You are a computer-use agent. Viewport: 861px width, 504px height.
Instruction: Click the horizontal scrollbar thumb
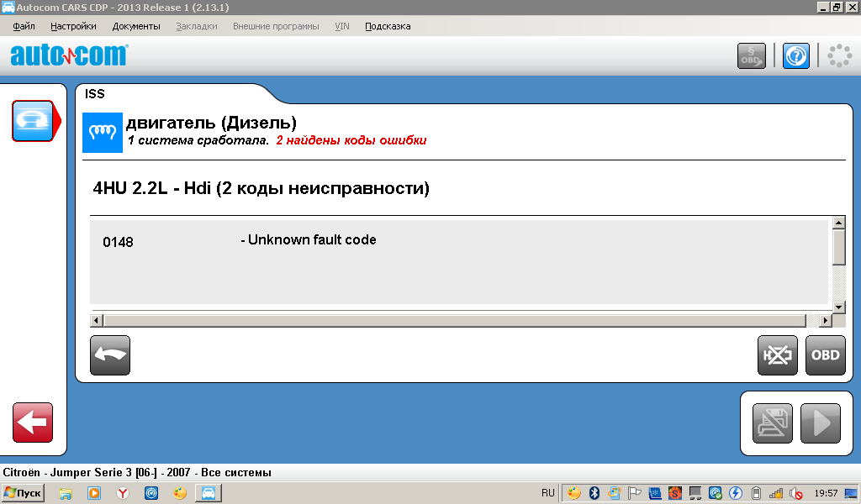455,320
